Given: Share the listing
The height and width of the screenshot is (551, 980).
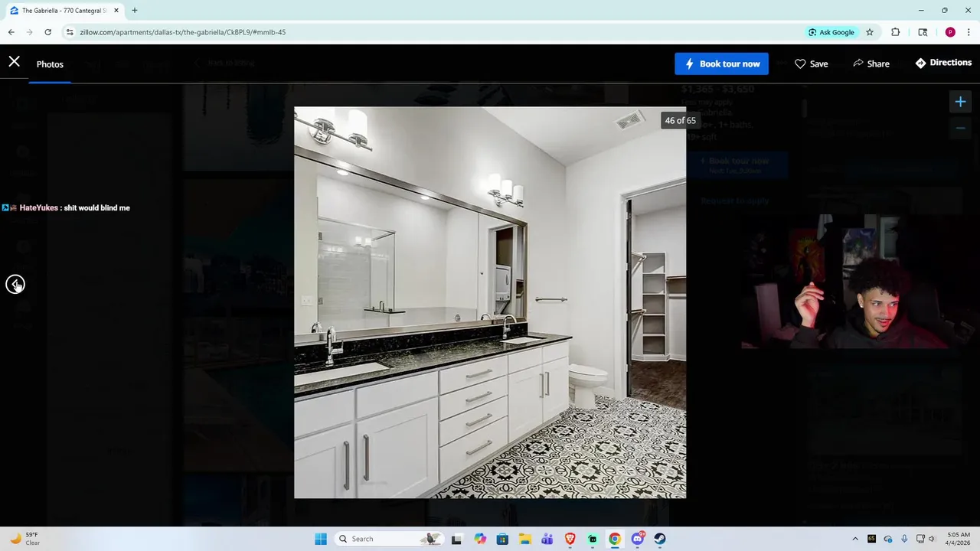Looking at the screenshot, I should pos(871,64).
